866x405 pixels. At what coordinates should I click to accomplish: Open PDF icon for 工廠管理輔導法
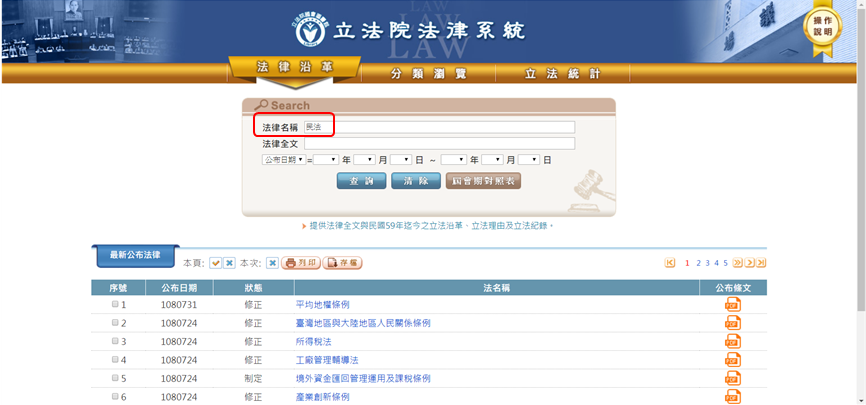point(732,360)
